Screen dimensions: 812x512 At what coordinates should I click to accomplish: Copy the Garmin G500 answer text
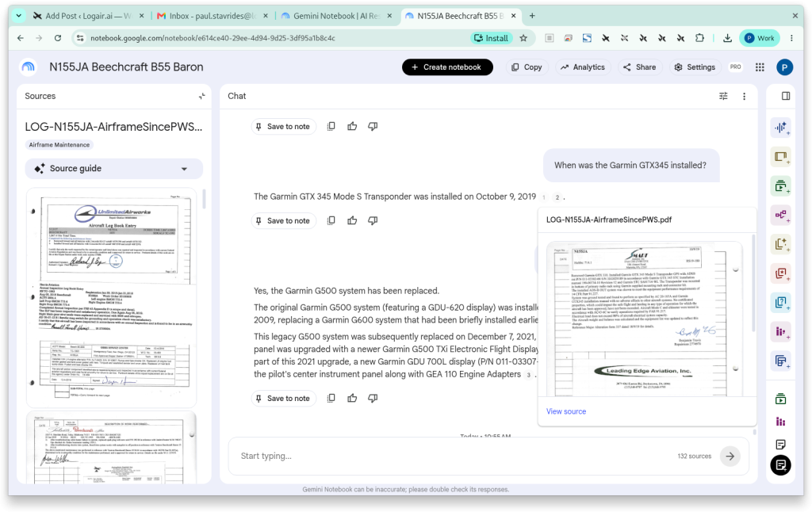[331, 398]
